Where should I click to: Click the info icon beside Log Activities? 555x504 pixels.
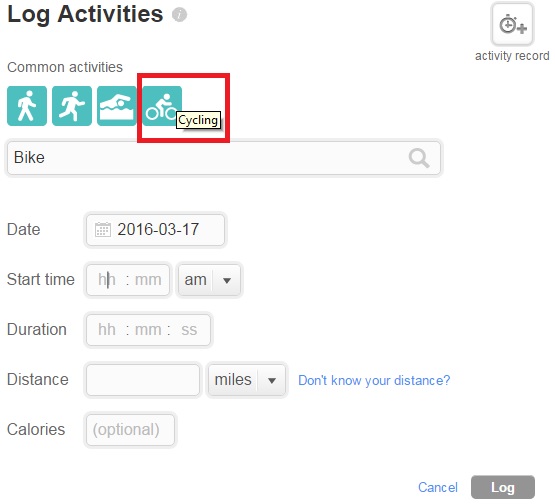coord(179,15)
